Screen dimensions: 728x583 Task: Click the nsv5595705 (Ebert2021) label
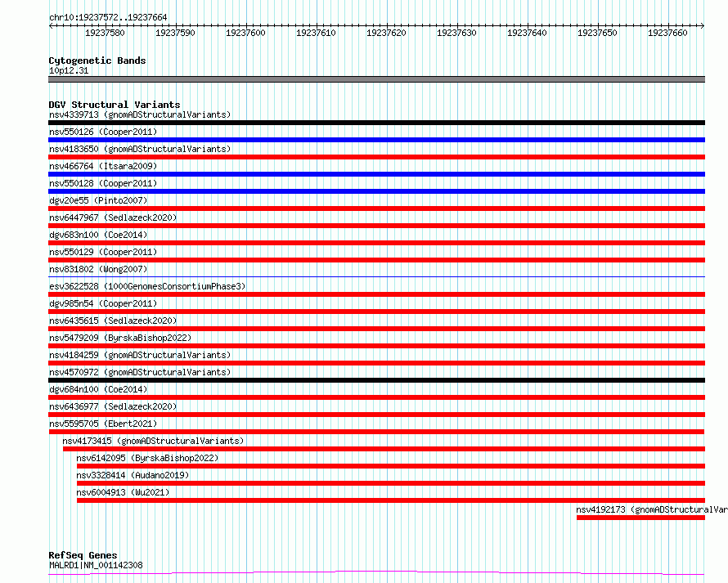click(103, 424)
